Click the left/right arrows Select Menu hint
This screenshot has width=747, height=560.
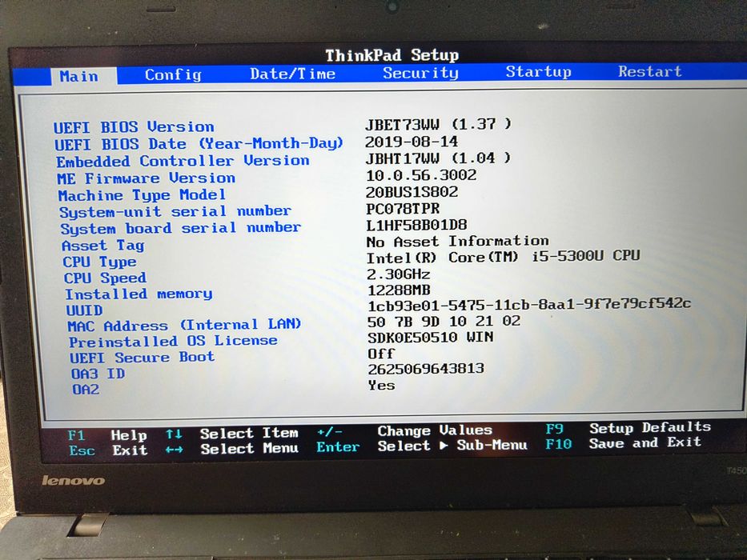click(x=232, y=449)
